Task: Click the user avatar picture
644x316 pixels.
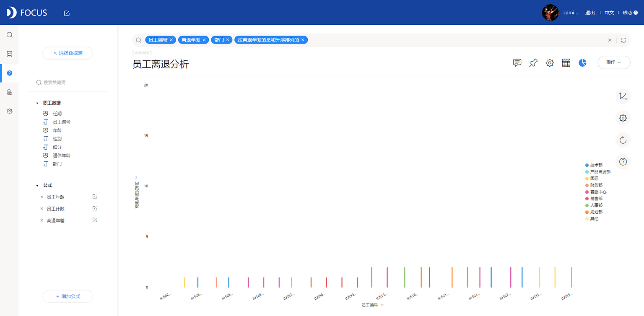Action: coord(550,13)
